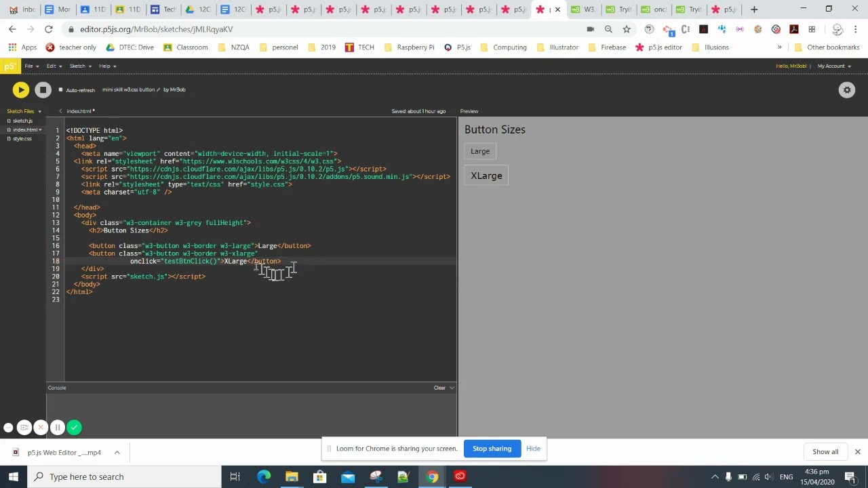Select style.css in file list
Viewport: 868px width, 488px height.
(22, 138)
